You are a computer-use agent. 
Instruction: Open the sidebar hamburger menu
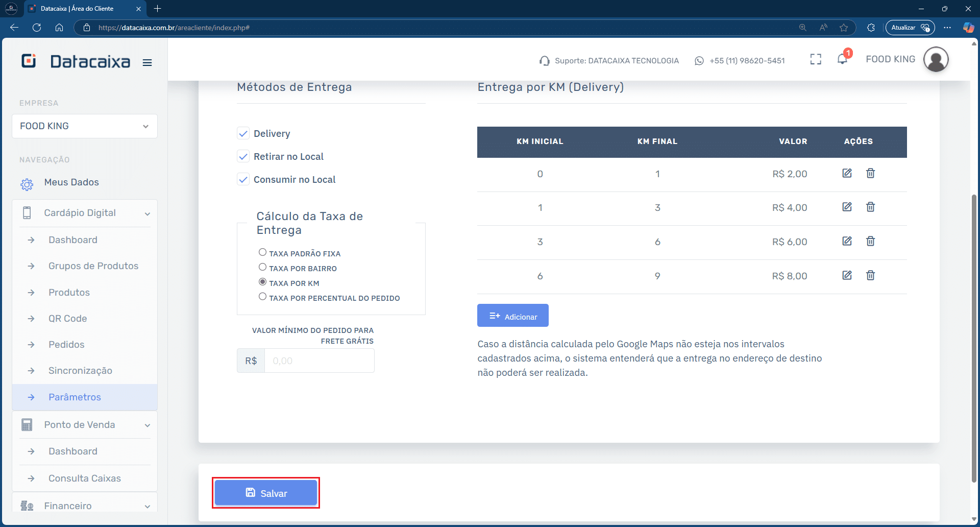pyautogui.click(x=147, y=62)
